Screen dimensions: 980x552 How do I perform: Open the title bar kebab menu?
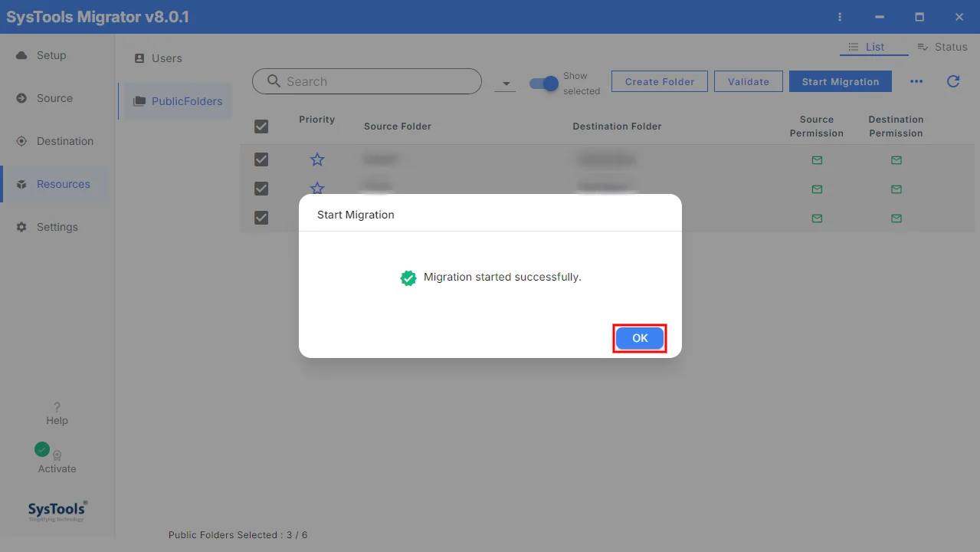tap(840, 17)
